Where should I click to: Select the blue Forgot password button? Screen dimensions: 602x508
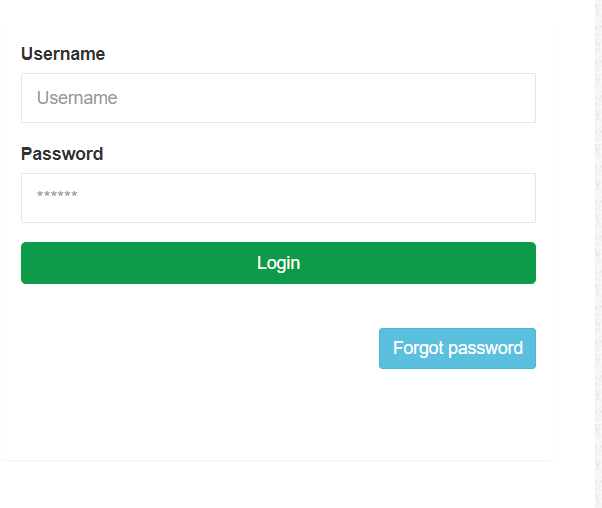[457, 348]
